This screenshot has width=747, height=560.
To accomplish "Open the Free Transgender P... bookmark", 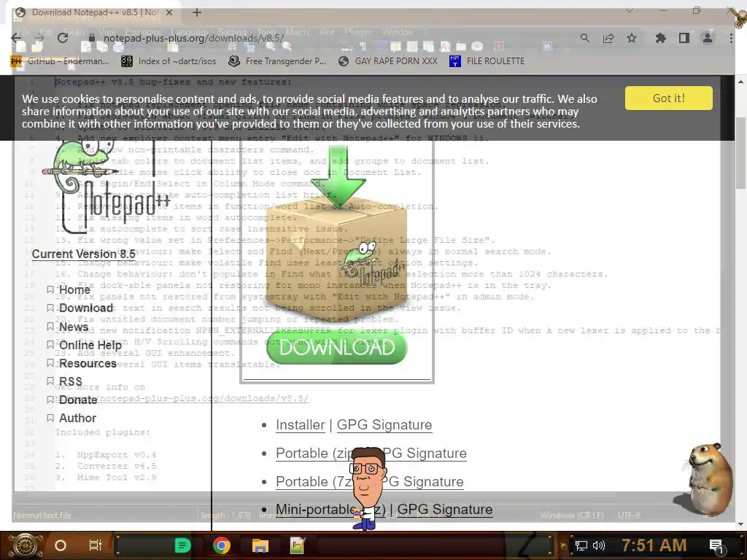I will point(277,61).
